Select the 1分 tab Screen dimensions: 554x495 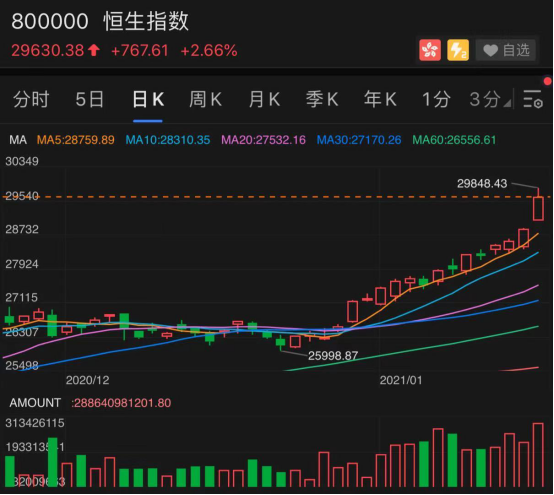click(436, 99)
